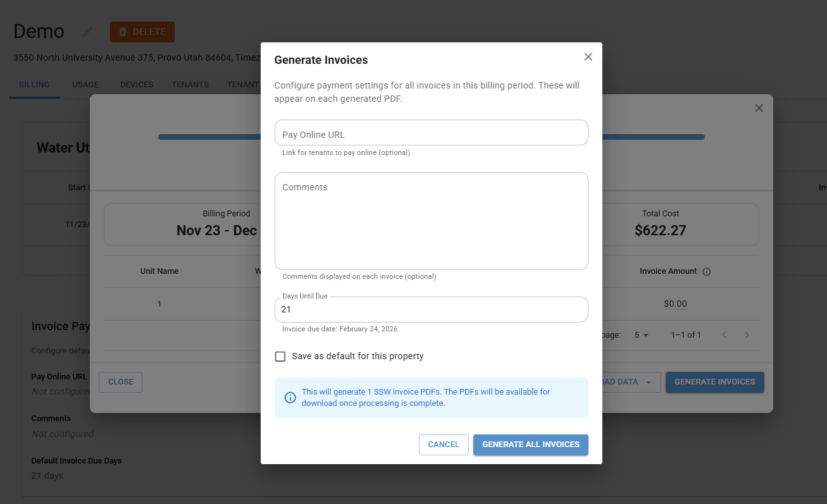Click the info icon next to Invoice Amount
Screen dimensions: 827x504
click(707, 271)
